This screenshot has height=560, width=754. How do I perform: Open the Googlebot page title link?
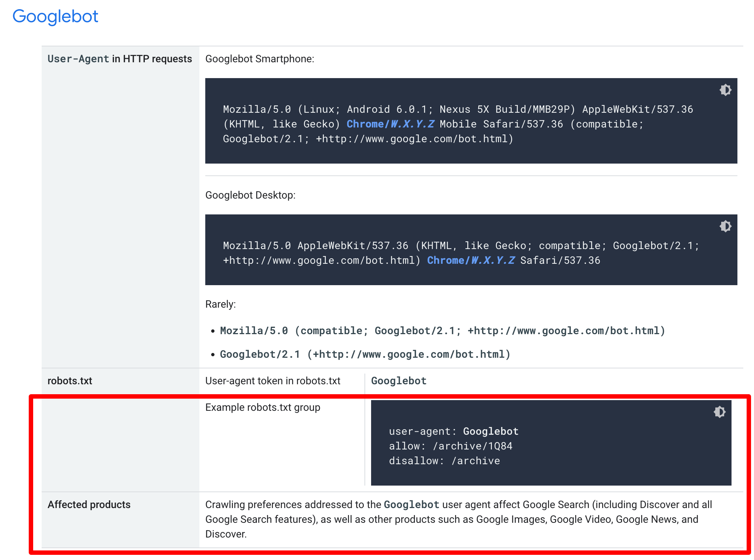[x=55, y=16]
